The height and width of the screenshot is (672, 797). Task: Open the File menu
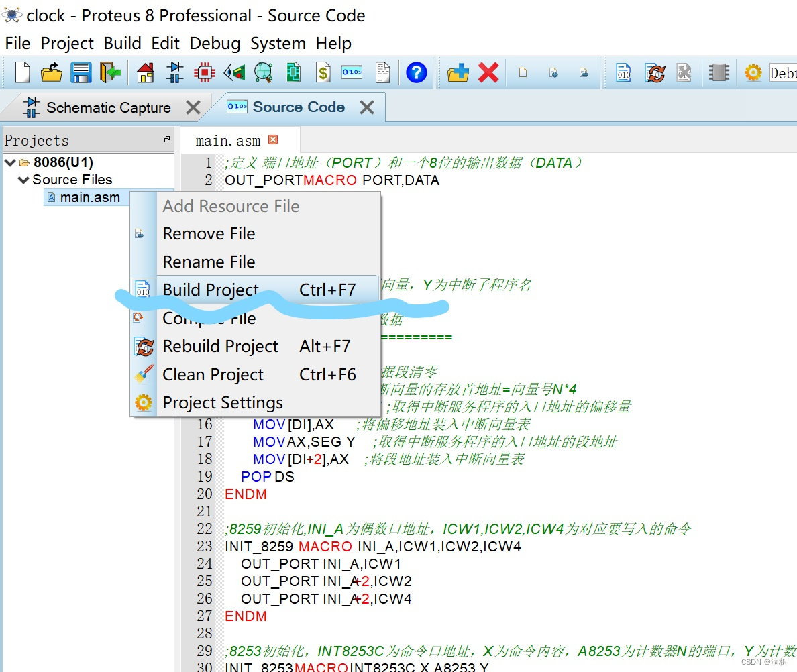[18, 43]
